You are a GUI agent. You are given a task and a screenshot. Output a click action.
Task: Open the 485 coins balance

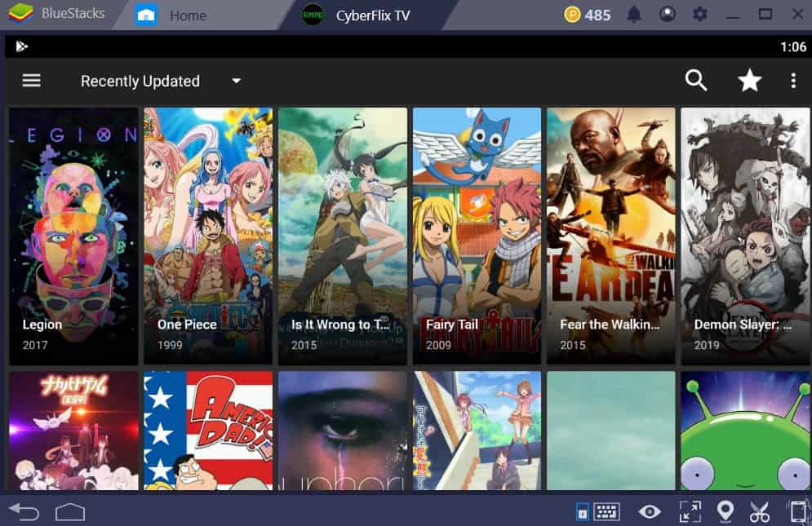[x=588, y=15]
